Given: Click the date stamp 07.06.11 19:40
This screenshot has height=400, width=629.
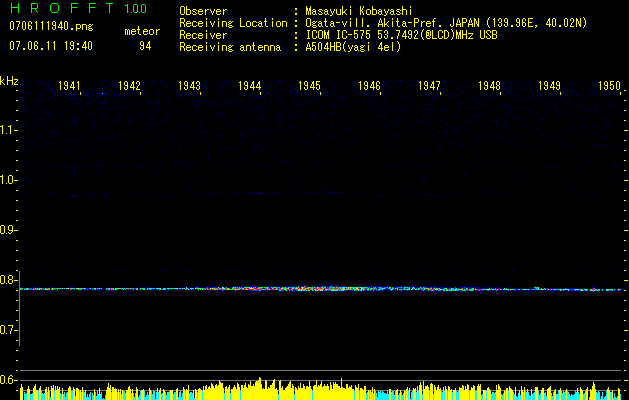Looking at the screenshot, I should (51, 46).
